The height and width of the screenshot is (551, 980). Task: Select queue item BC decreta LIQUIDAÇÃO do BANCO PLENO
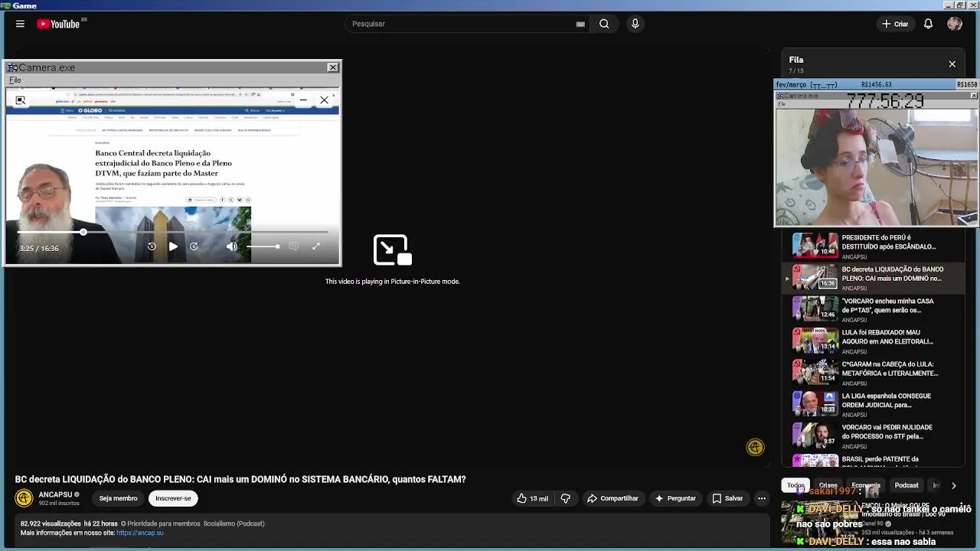(873, 278)
